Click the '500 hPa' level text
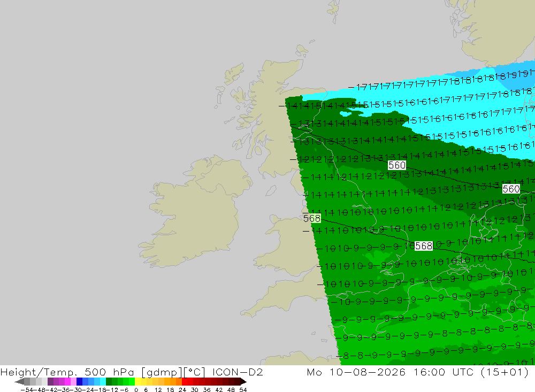Viewport: 535px width, 392px height. click(x=109, y=372)
